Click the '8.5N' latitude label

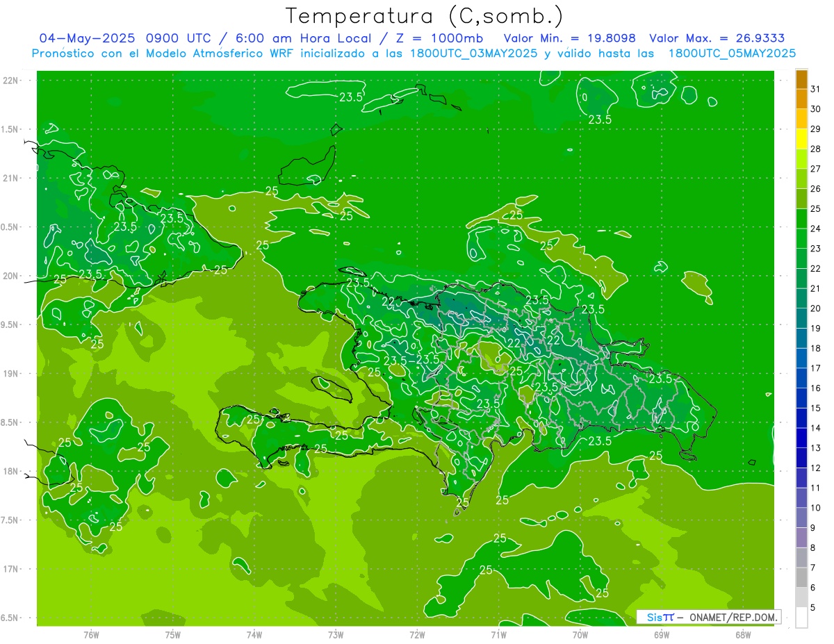pos(10,422)
